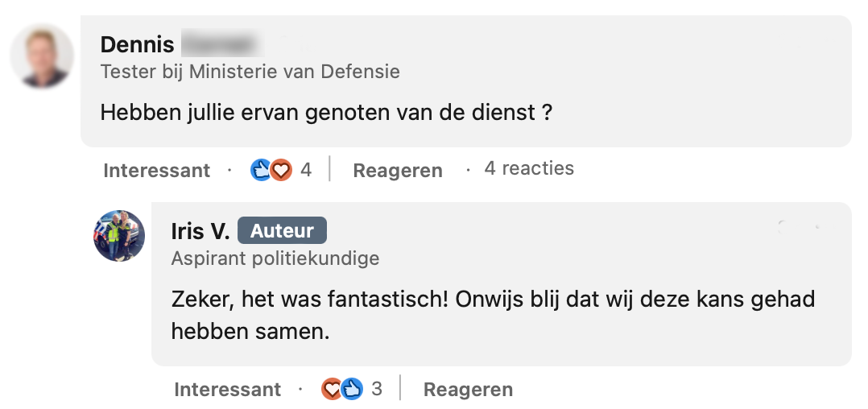
Task: Expand the "4 reacties" thread
Action: pos(529,169)
